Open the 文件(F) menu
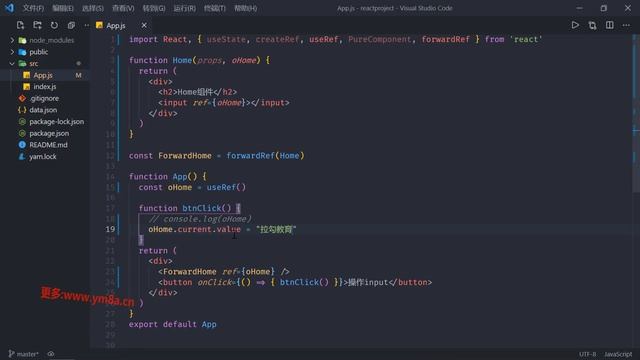The width and height of the screenshot is (640, 360). pos(33,8)
